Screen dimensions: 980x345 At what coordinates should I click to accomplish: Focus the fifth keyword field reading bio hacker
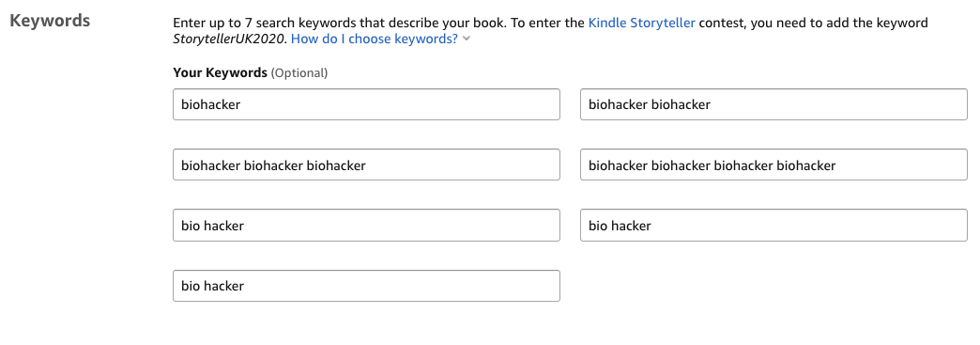click(366, 226)
